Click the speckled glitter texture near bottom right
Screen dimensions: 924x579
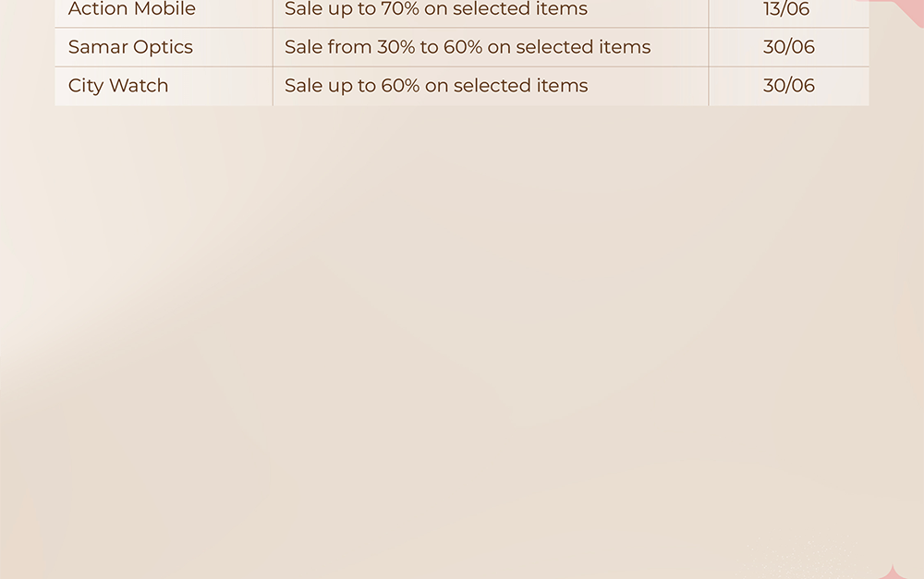tap(801, 559)
